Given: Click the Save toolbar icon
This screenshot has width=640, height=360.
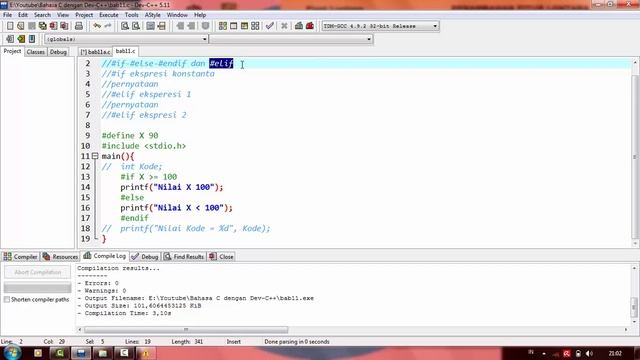Looking at the screenshot, I should pos(31,26).
